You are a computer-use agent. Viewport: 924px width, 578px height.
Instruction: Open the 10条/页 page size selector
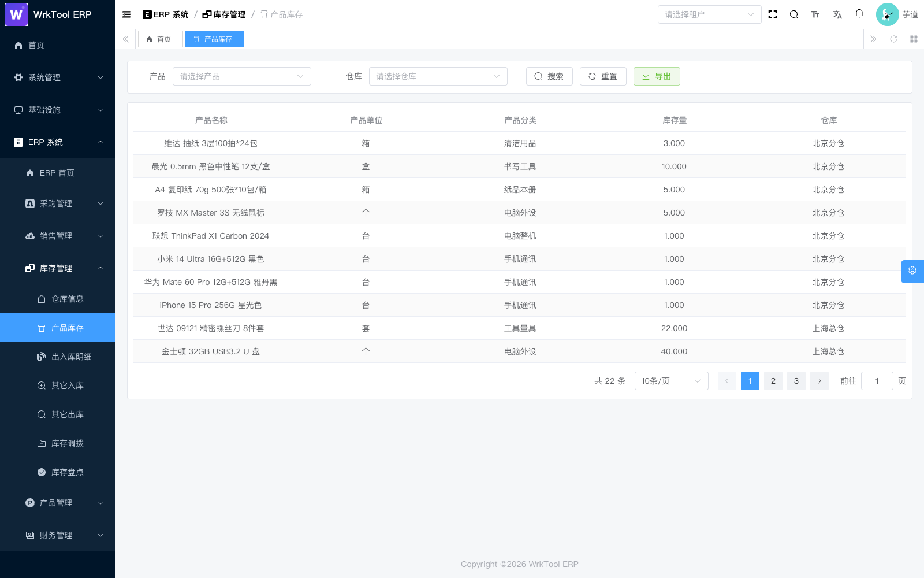point(671,381)
